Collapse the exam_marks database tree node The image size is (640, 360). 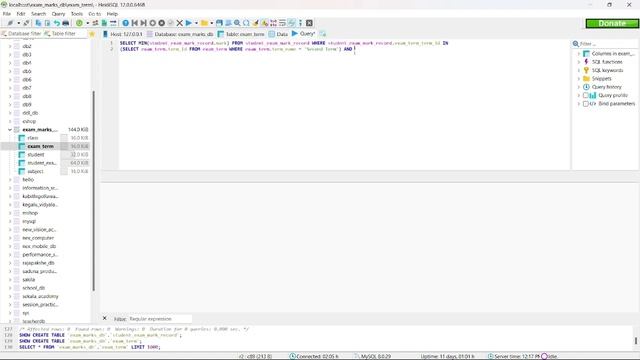point(10,129)
